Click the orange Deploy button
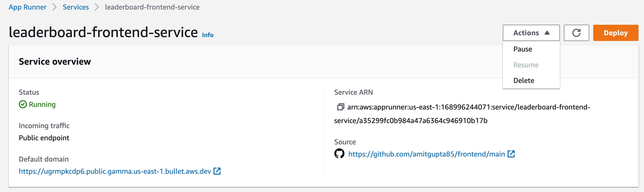Viewport: 644px width, 192px height. tap(616, 33)
